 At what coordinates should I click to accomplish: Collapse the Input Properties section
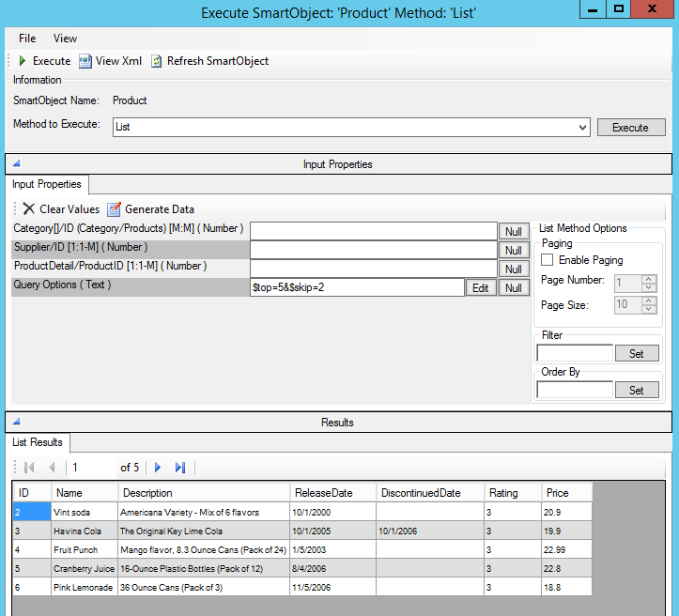(x=16, y=163)
